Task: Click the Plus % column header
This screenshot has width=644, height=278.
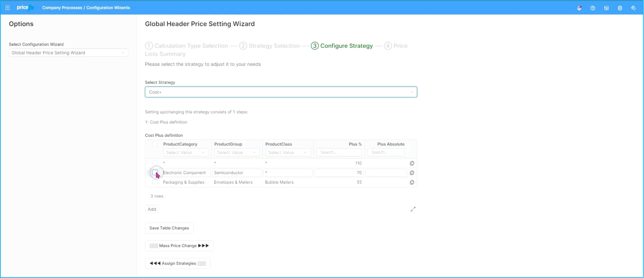Action: click(355, 144)
